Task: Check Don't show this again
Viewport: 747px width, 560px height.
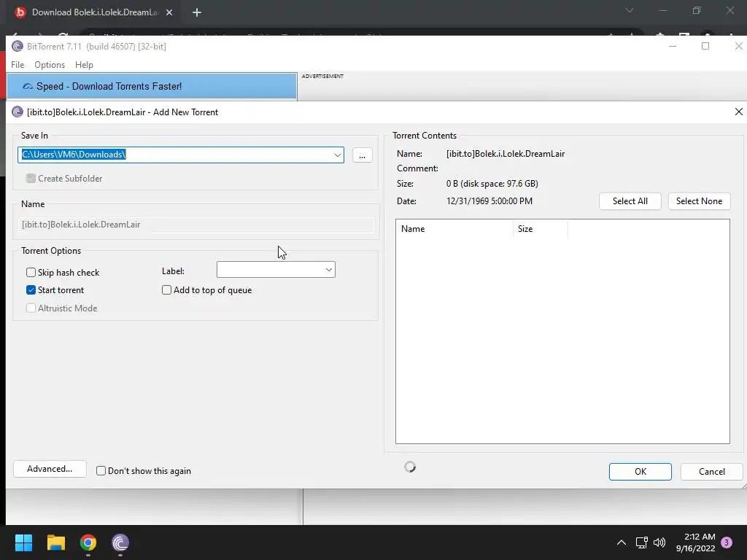Action: pyautogui.click(x=101, y=471)
